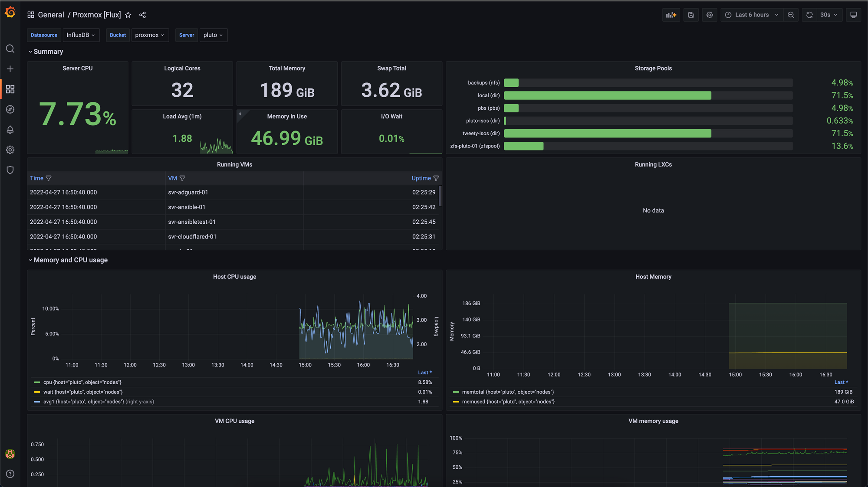Cycle view mode with the monitor icon

[853, 15]
